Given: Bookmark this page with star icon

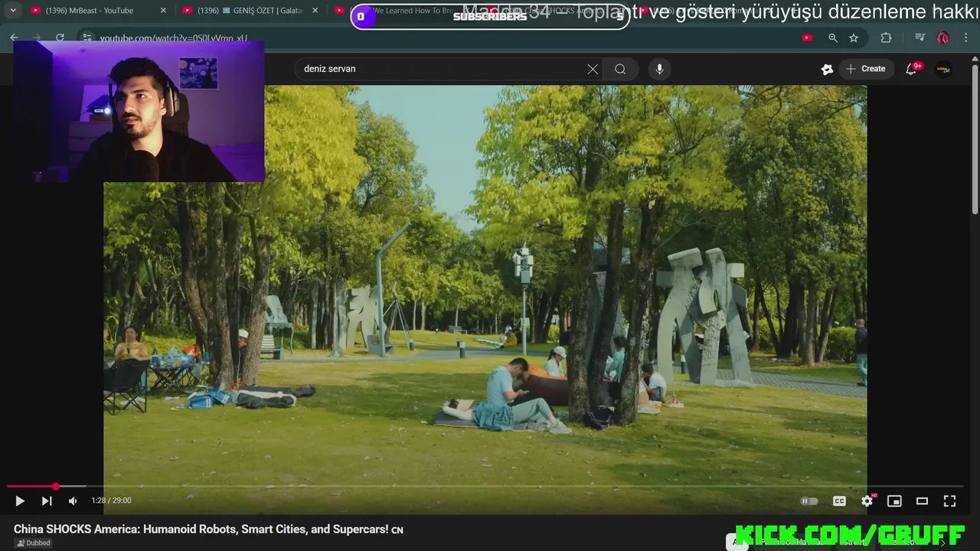Looking at the screenshot, I should pyautogui.click(x=854, y=37).
